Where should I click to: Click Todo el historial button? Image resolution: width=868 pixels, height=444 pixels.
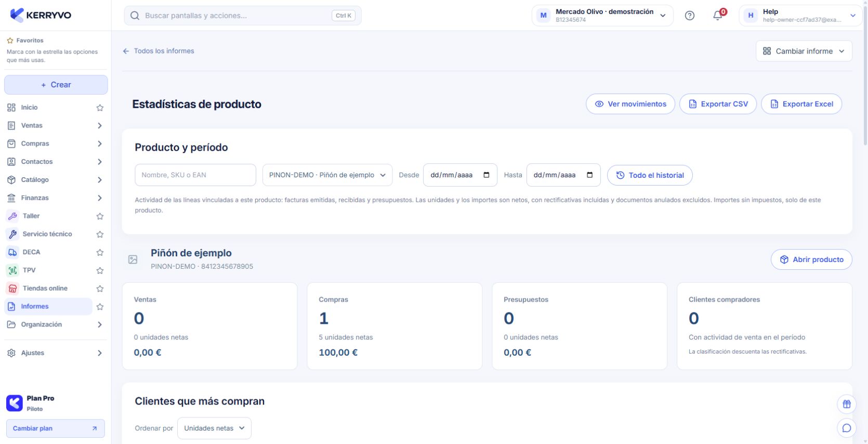point(650,175)
